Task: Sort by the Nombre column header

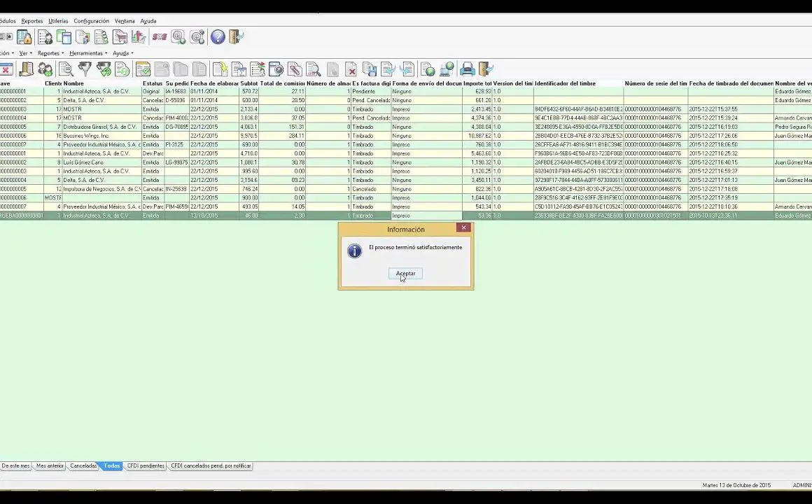Action: [x=73, y=83]
